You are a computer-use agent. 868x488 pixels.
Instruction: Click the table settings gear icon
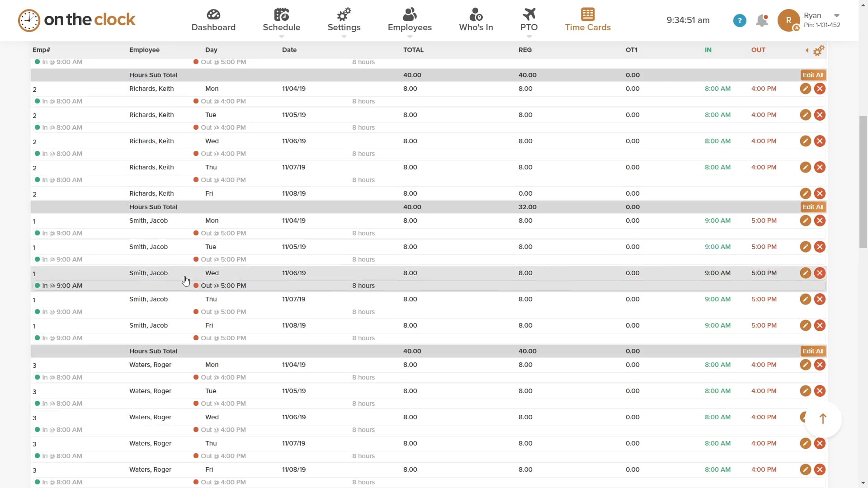pos(819,50)
